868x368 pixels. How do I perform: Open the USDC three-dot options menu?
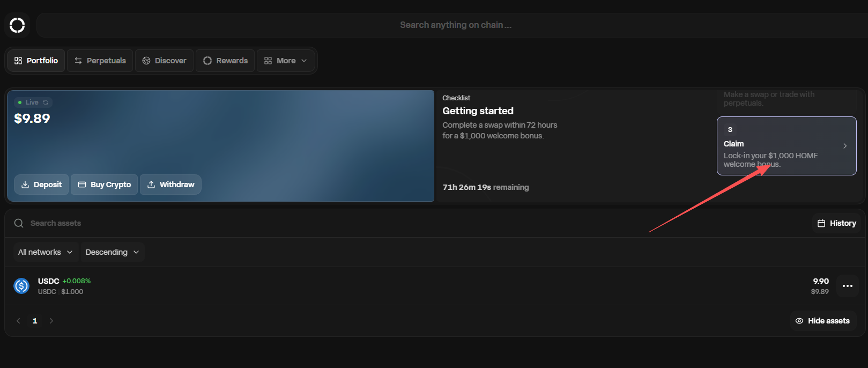click(x=847, y=286)
